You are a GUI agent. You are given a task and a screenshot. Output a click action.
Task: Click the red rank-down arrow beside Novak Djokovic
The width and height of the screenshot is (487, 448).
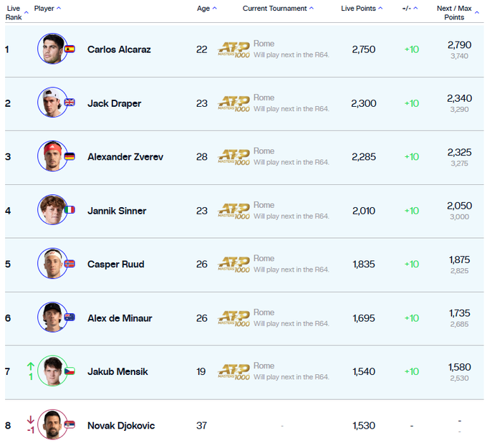click(31, 421)
